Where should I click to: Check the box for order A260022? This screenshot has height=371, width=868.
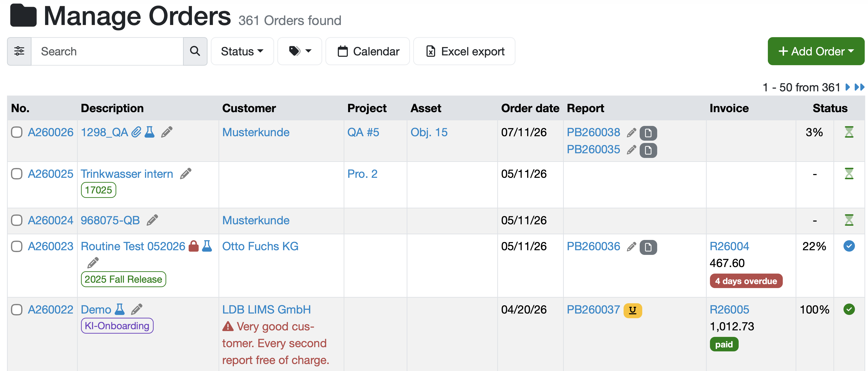17,310
